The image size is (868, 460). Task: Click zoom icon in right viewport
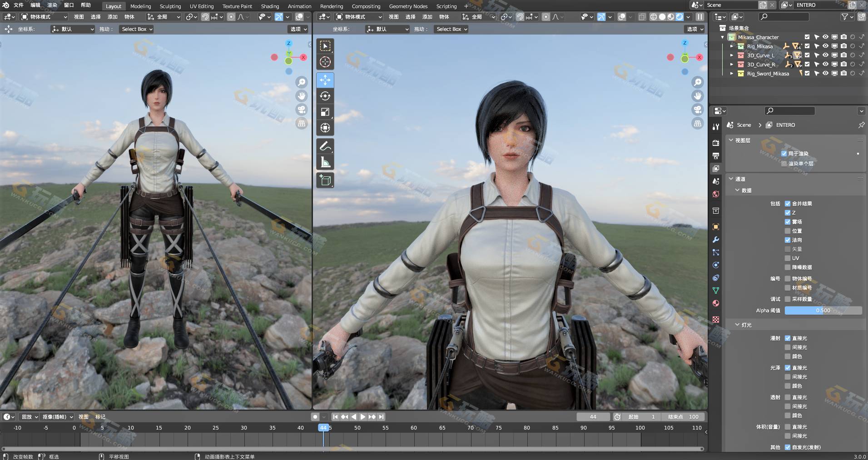[x=698, y=82]
